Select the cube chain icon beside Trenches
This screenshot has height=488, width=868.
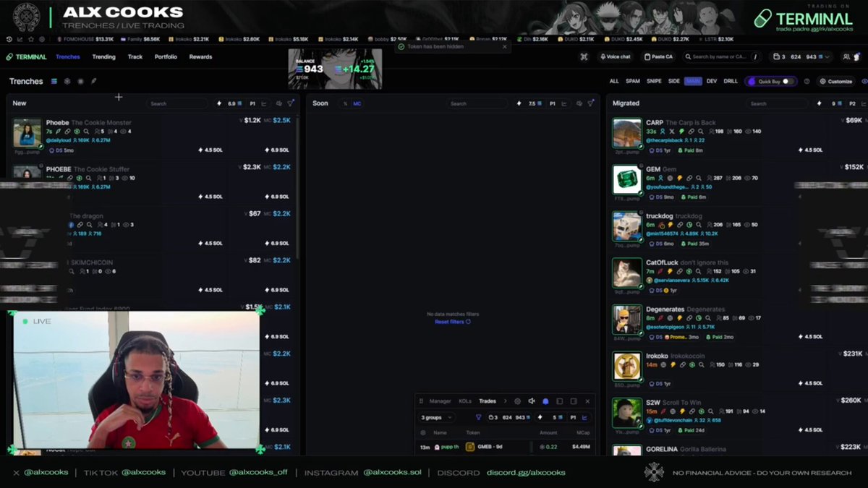(x=67, y=81)
